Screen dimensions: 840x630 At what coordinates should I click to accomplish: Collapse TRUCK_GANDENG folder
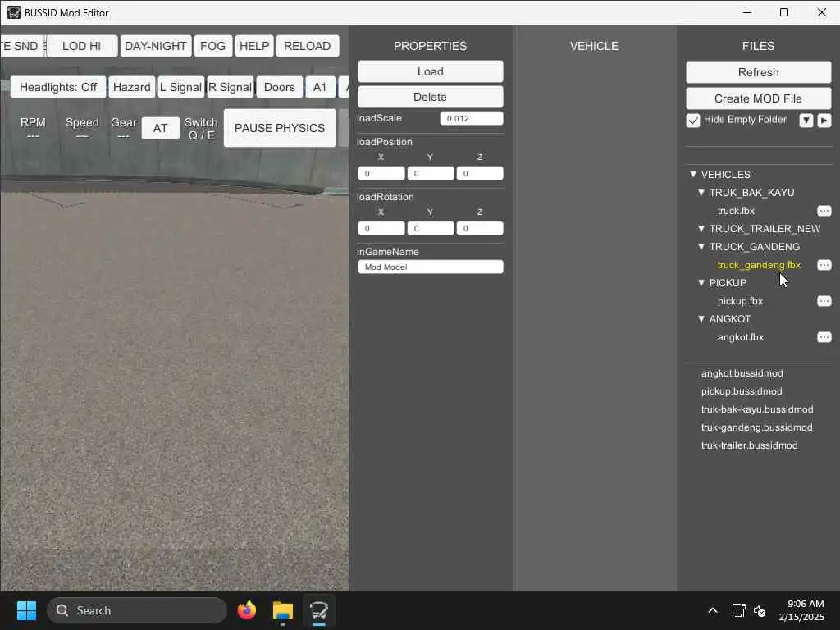coord(701,246)
